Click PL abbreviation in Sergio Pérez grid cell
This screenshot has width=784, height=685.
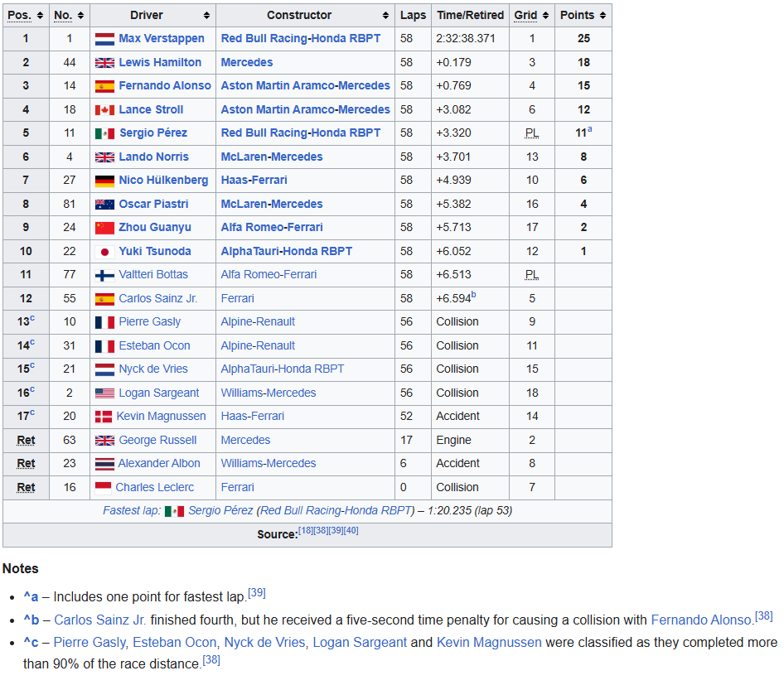pyautogui.click(x=532, y=133)
